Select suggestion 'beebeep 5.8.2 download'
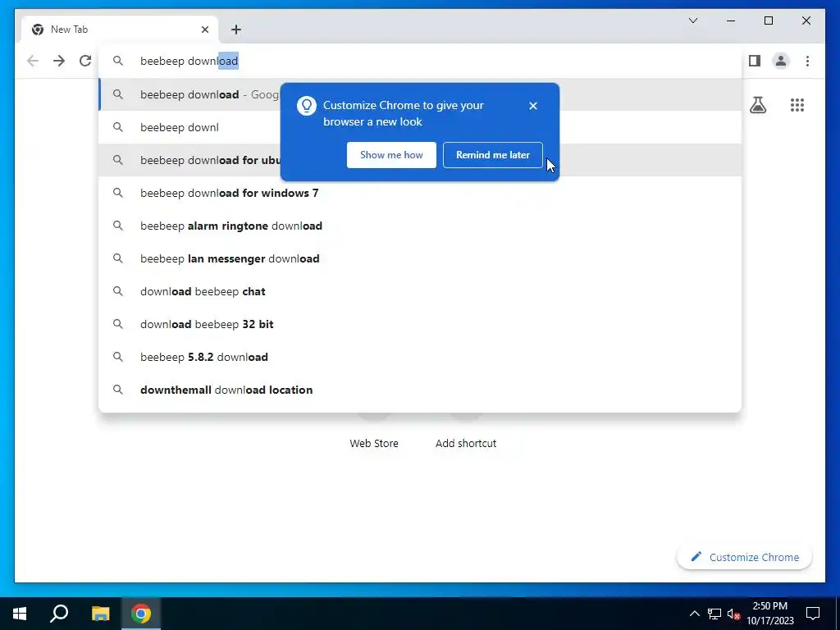 click(x=420, y=357)
